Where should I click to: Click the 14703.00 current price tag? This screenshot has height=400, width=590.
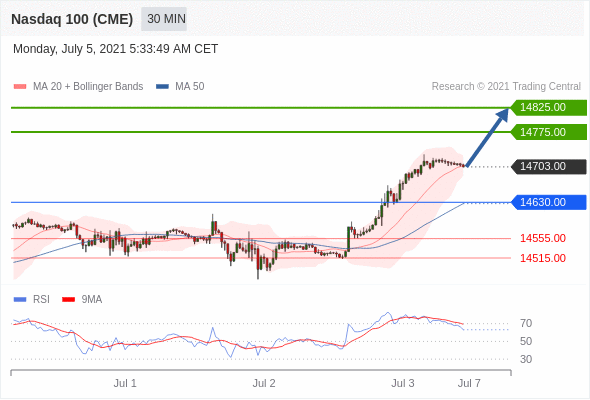tap(549, 166)
